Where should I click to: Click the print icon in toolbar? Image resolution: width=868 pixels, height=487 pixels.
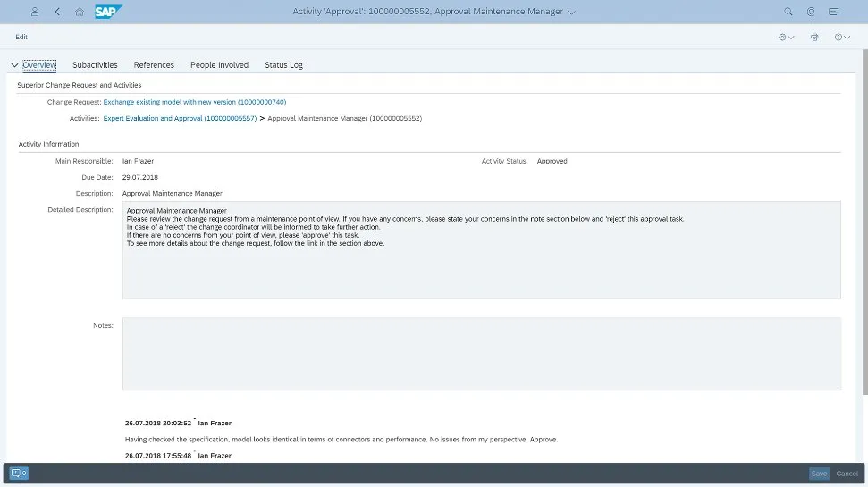pos(814,38)
